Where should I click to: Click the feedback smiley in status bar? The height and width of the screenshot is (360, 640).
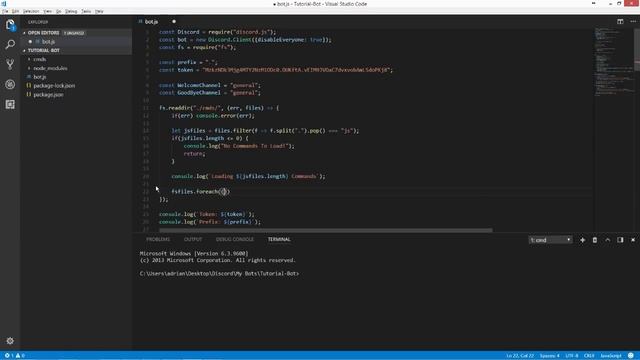631,356
